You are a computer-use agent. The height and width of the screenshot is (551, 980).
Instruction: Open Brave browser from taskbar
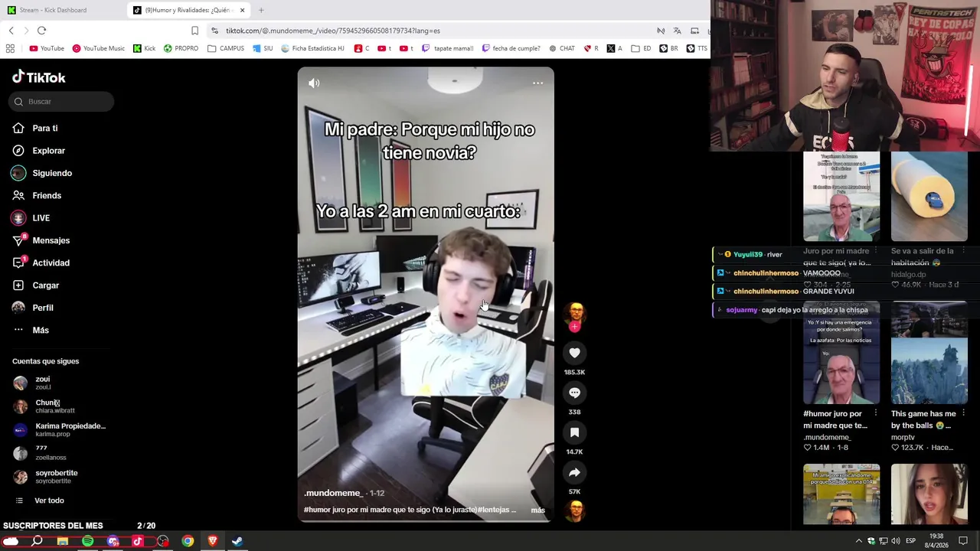(213, 541)
